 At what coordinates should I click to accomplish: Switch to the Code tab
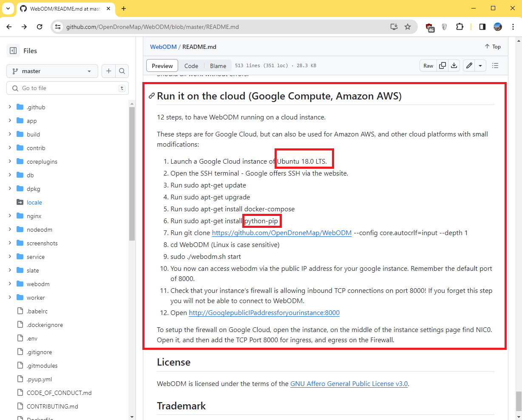(191, 66)
